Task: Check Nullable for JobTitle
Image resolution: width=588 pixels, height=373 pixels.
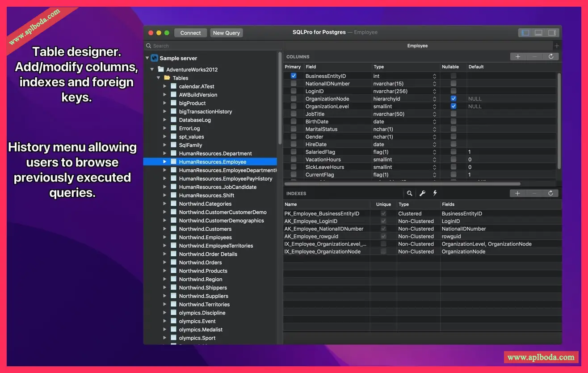Action: [454, 114]
